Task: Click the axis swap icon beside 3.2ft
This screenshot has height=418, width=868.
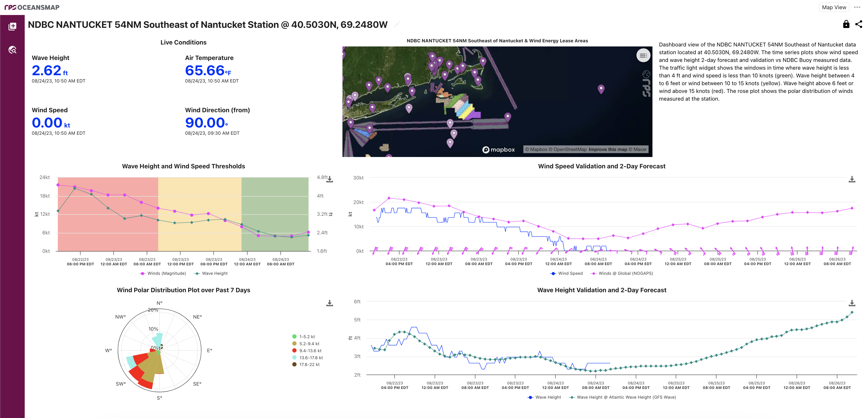Action: [331, 214]
